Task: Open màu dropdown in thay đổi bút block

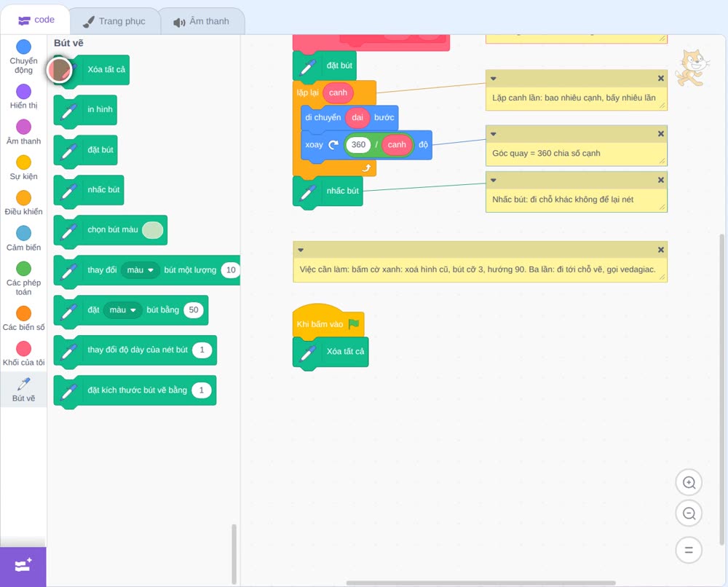Action: [141, 269]
